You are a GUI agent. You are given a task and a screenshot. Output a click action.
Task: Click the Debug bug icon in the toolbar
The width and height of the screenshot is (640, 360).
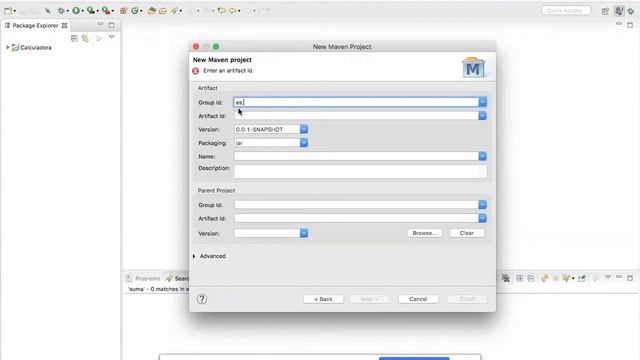pyautogui.click(x=61, y=11)
